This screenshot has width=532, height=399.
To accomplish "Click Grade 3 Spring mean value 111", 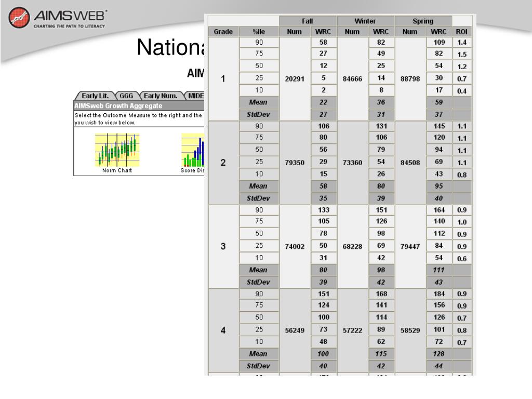I will [438, 270].
